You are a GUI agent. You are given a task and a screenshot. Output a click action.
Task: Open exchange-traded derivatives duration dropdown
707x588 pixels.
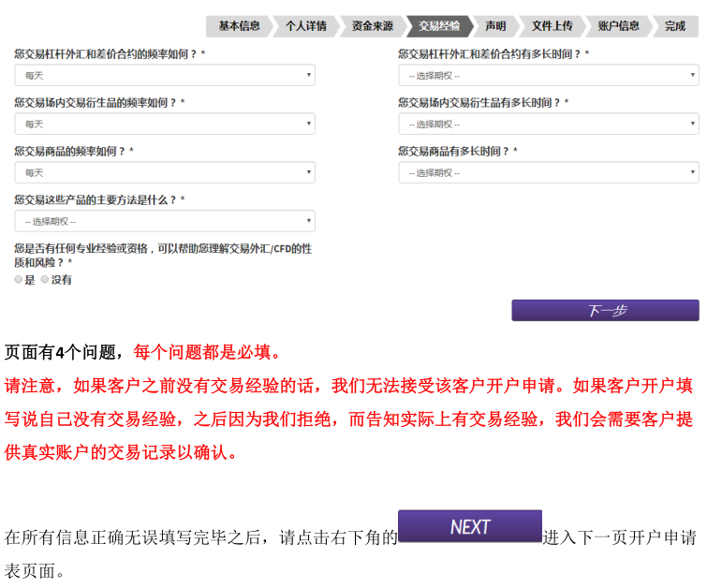[x=549, y=124]
